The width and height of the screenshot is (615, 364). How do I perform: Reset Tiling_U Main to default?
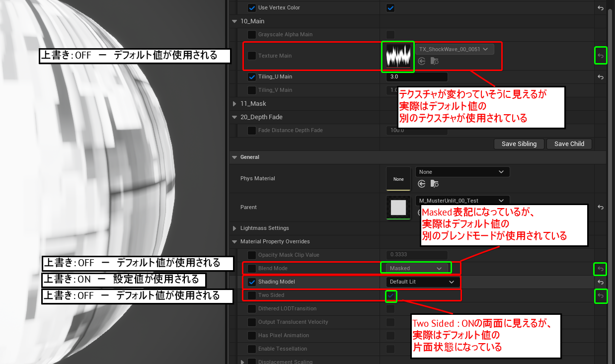click(x=600, y=77)
